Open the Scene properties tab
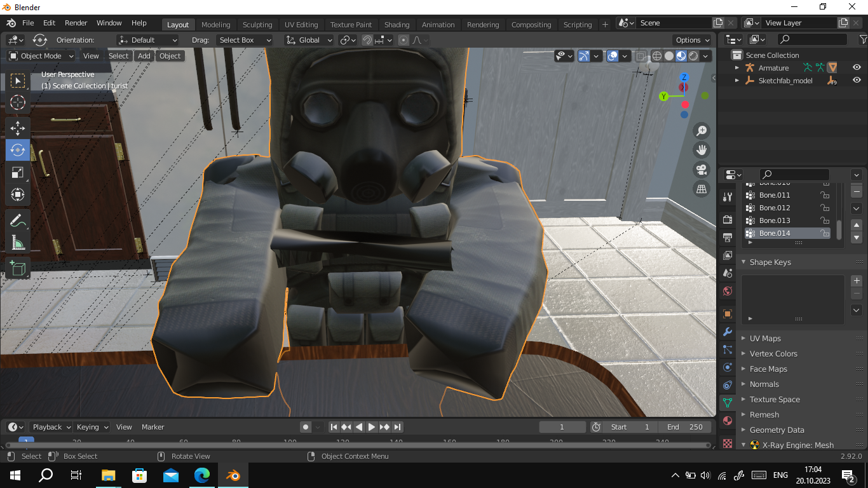Viewport: 868px width, 488px height. pos(728,273)
